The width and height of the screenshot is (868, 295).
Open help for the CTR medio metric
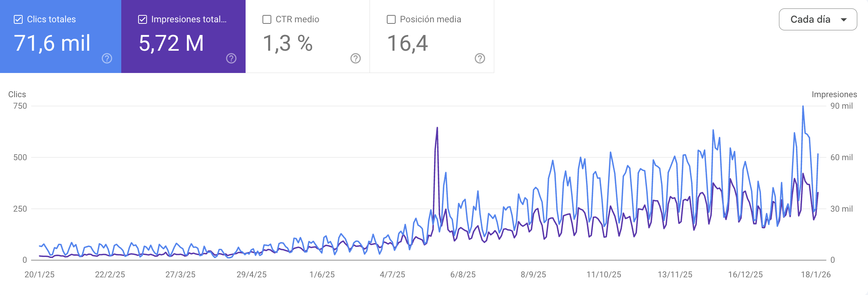coord(355,58)
